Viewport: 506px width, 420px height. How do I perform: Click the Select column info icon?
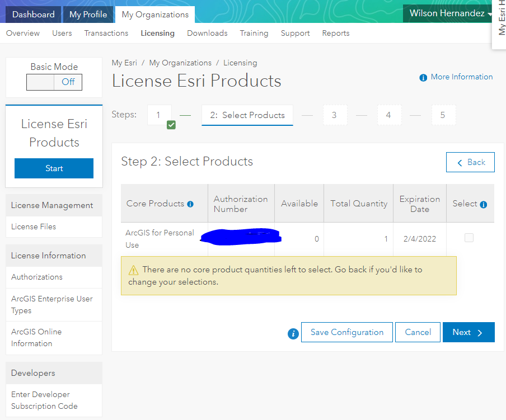(484, 204)
